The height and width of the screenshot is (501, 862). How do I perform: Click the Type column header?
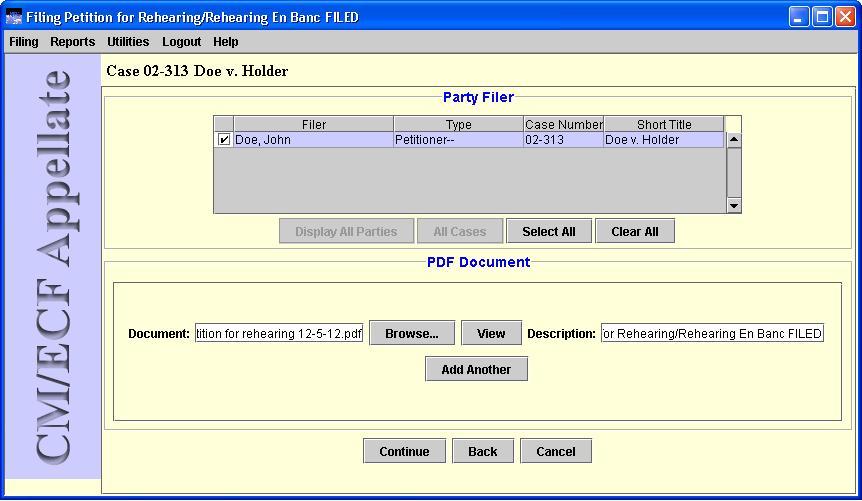click(x=458, y=124)
